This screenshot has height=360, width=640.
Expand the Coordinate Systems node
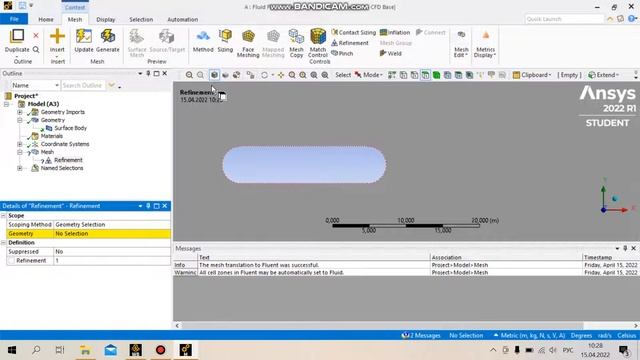20,144
